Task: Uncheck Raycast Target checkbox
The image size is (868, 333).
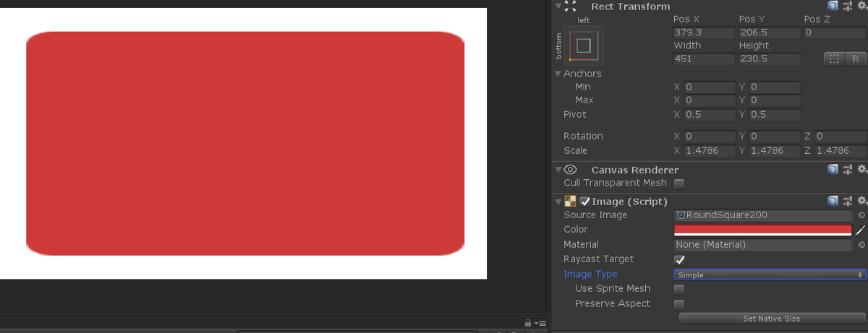Action: 679,259
